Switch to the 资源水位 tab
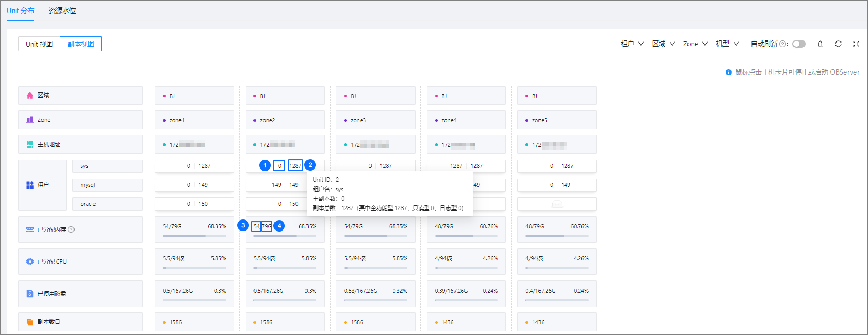This screenshot has height=335, width=868. click(62, 11)
